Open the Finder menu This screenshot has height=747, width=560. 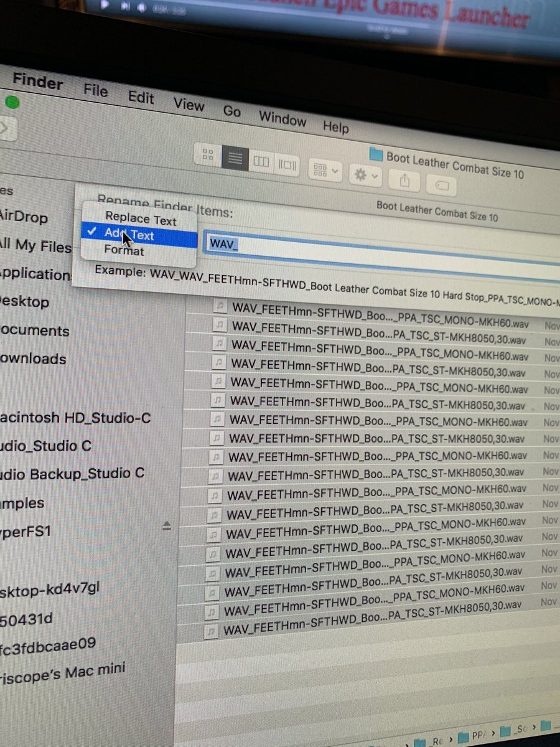point(38,82)
